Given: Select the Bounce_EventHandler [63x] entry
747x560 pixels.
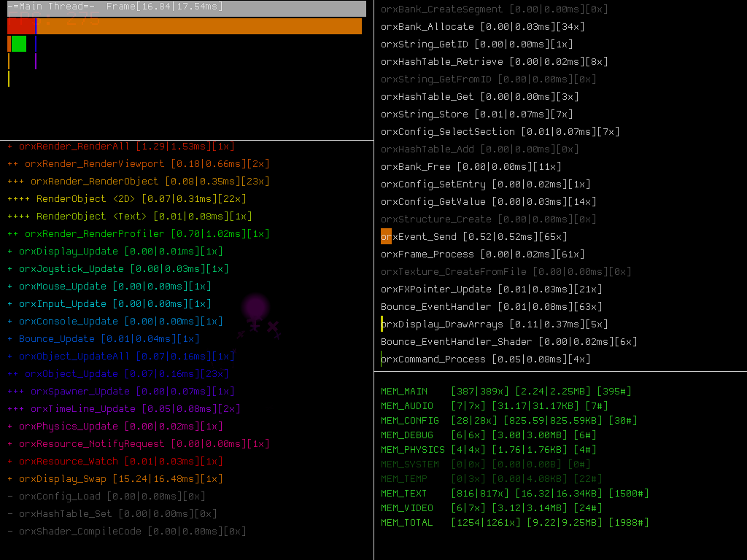Looking at the screenshot, I should pos(492,307).
